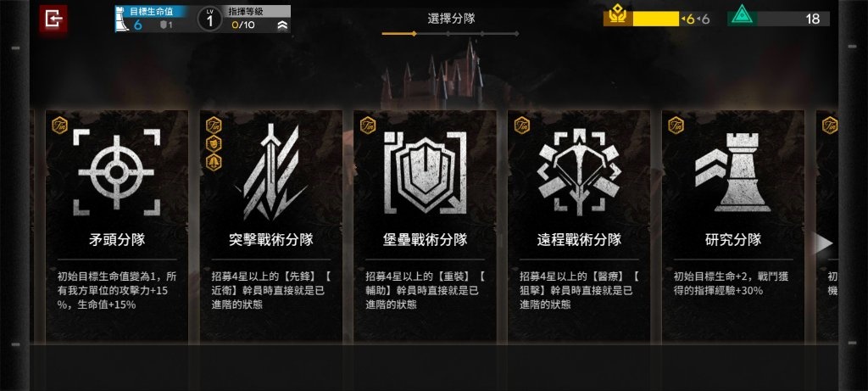Click the gold hope crown icon
The height and width of the screenshot is (391, 868).
point(618,15)
